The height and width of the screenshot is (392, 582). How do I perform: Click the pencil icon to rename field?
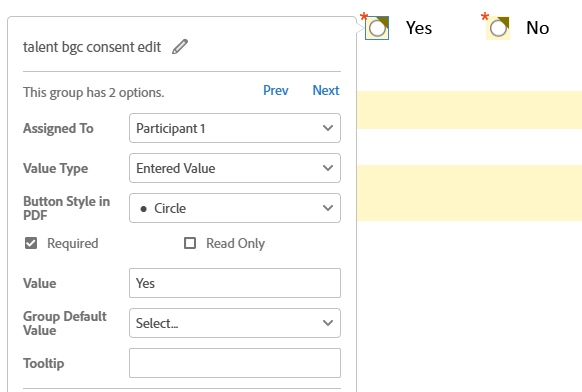pyautogui.click(x=180, y=47)
